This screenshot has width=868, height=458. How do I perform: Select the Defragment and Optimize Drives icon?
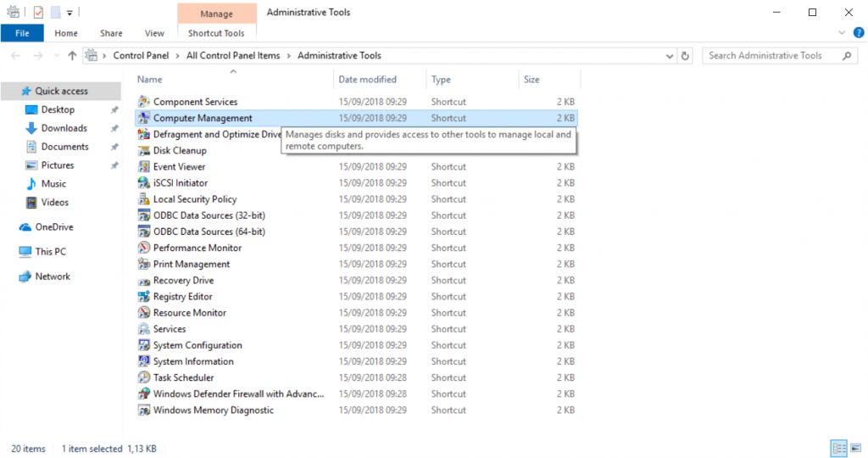click(x=144, y=134)
